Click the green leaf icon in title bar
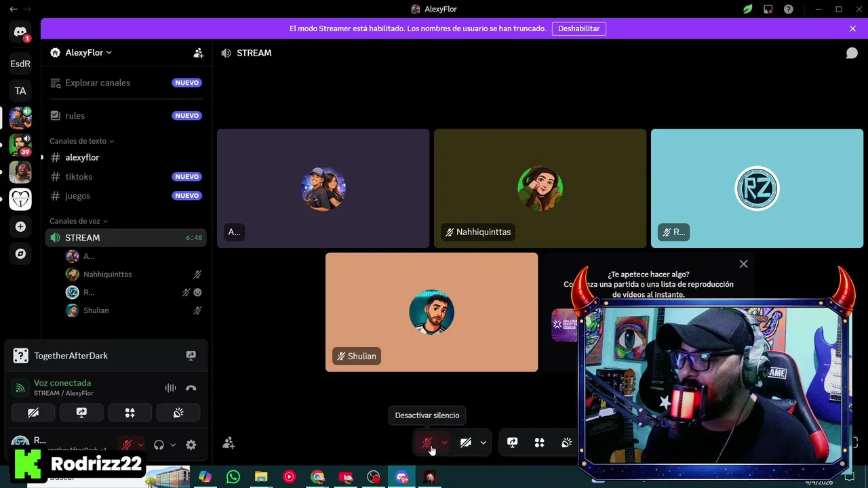 tap(747, 9)
